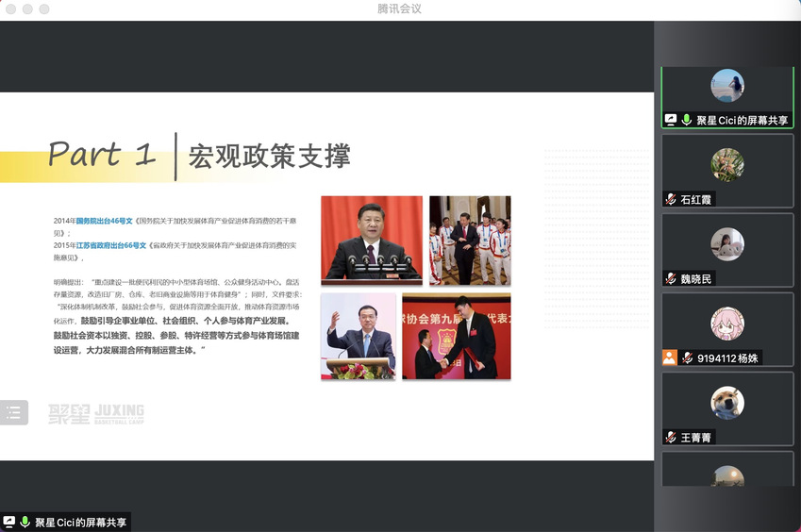This screenshot has height=532, width=801.
Task: Click muted mic icon beside 9194112杨姝
Action: tap(688, 357)
